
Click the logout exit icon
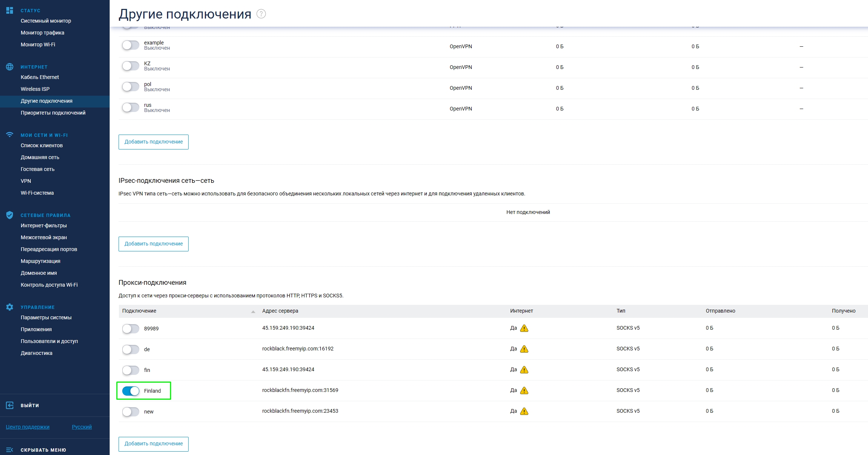tap(10, 405)
